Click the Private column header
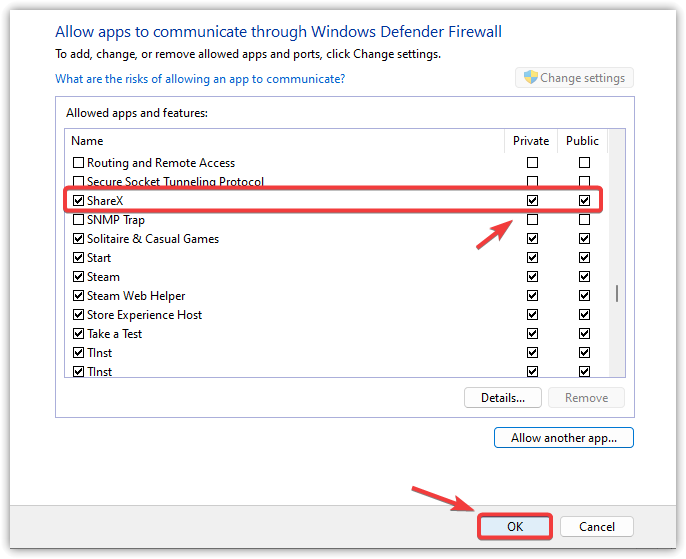The width and height of the screenshot is (686, 559). (x=531, y=141)
